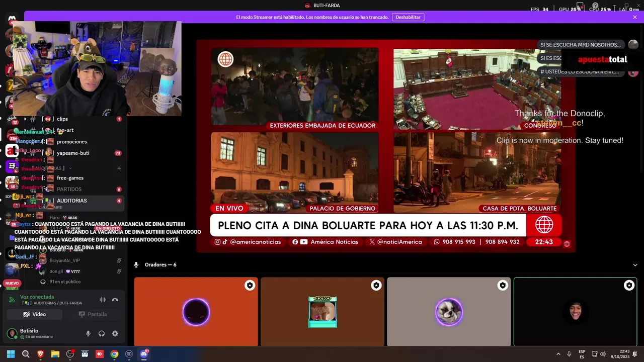Open the purple server icon in the server list

(12, 166)
